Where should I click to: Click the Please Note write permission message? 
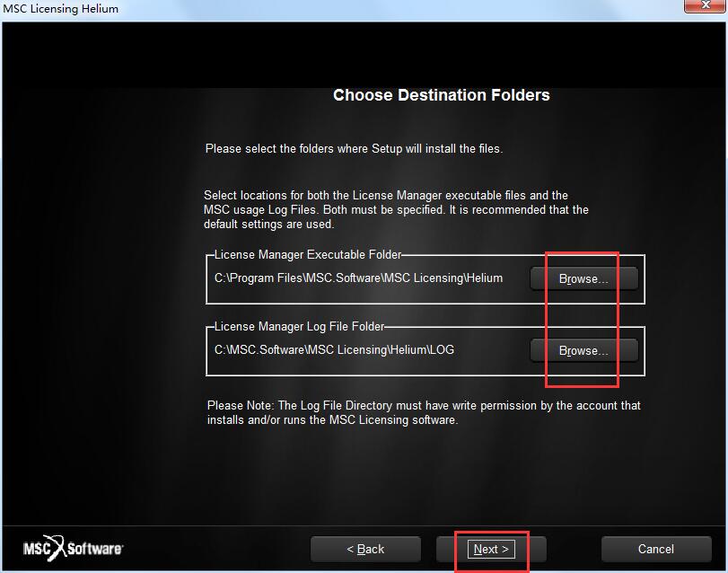coord(424,412)
